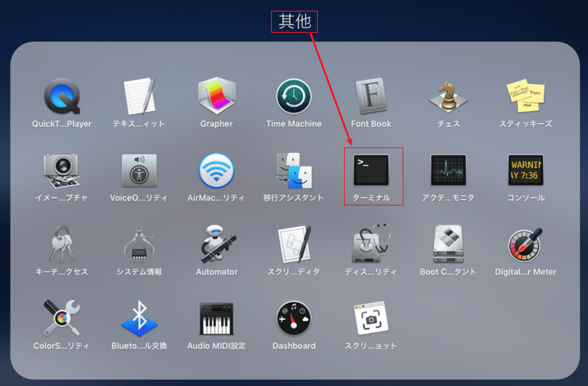This screenshot has height=386, width=588.
Task: Launch 移行アシスタント
Action: click(294, 170)
